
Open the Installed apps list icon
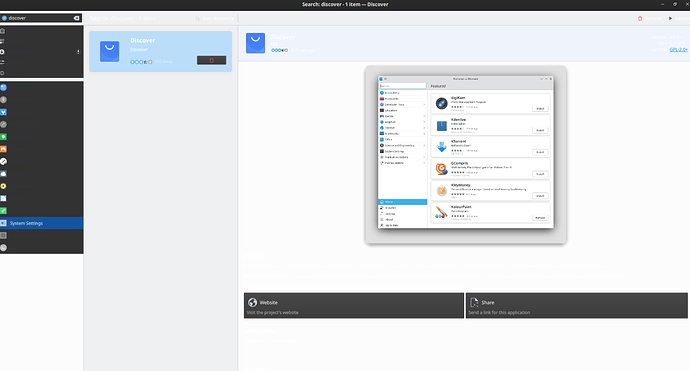click(3, 41)
